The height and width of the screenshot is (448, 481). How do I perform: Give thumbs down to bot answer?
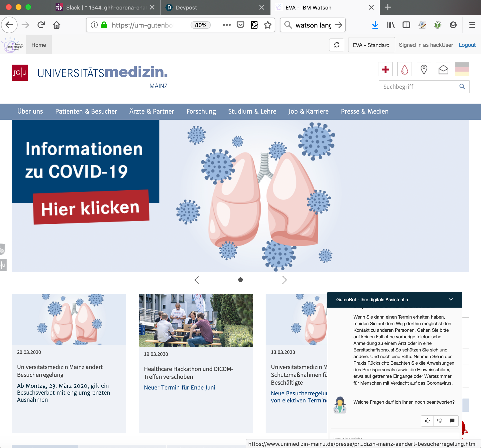[440, 420]
